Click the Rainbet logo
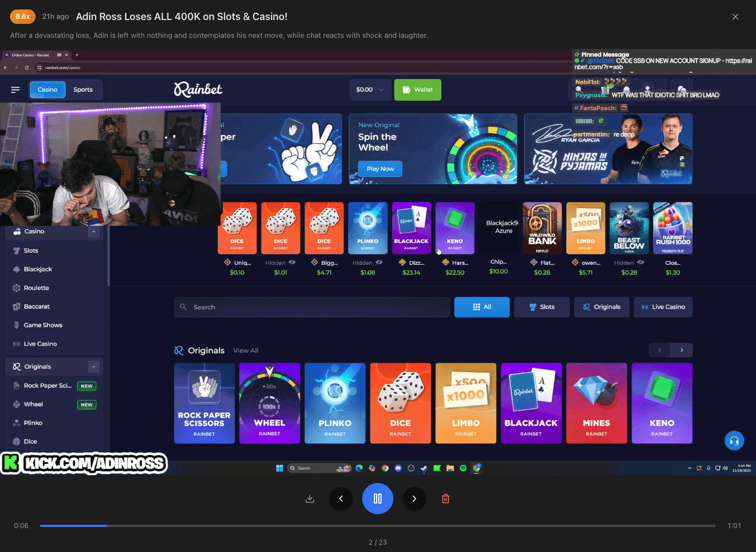 click(198, 89)
